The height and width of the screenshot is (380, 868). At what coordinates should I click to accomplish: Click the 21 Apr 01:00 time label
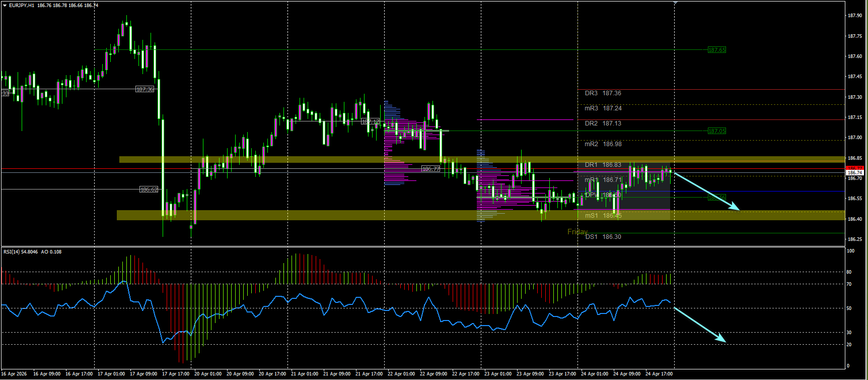pos(305,374)
